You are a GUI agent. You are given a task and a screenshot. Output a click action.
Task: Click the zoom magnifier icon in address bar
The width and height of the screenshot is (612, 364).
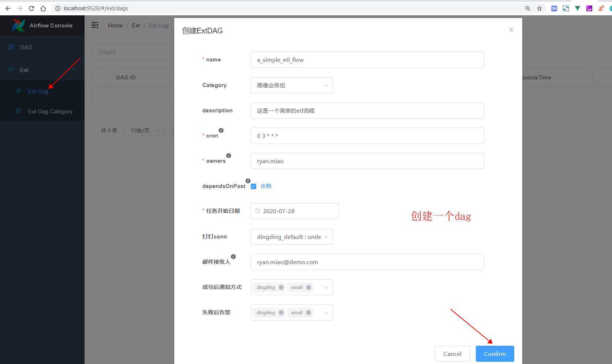528,8
